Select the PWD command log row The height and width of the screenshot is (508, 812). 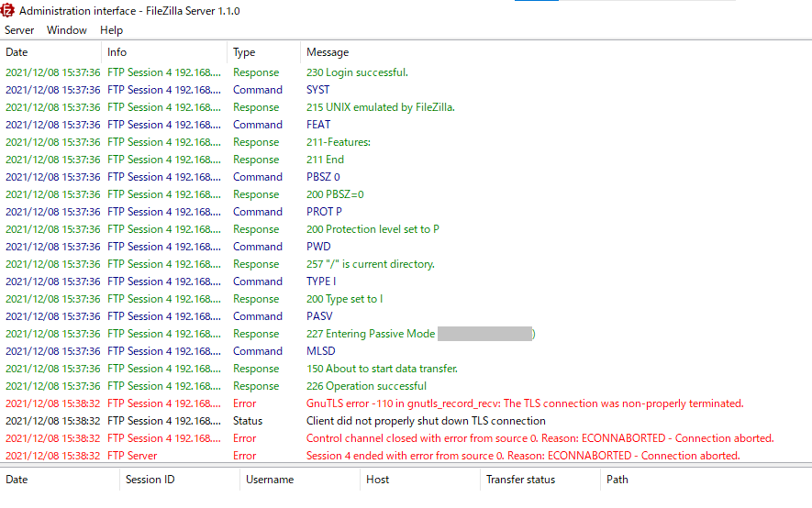pyautogui.click(x=406, y=247)
